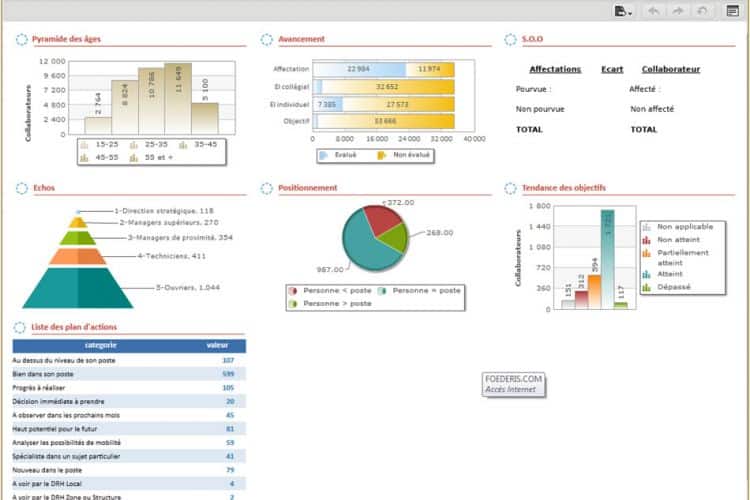Open the Ecart link in S.O.O
Viewport: 750px width, 500px height.
tap(612, 69)
